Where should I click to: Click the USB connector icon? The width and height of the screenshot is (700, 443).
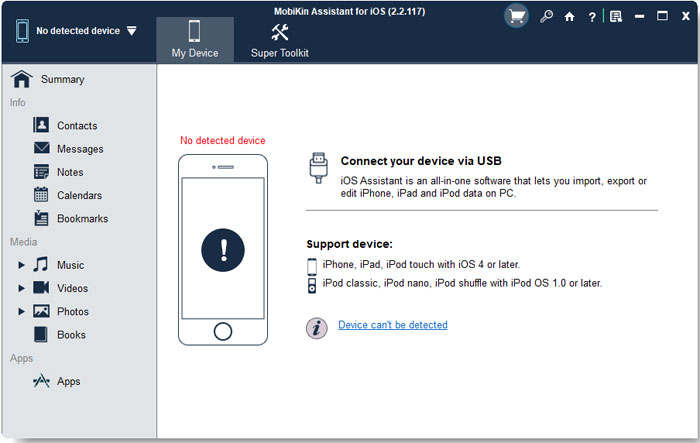click(318, 168)
